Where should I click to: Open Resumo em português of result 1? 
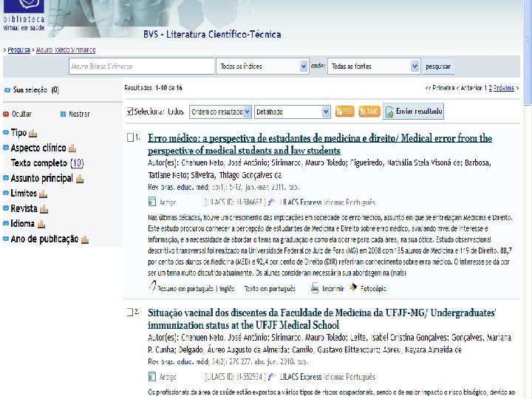(185, 288)
